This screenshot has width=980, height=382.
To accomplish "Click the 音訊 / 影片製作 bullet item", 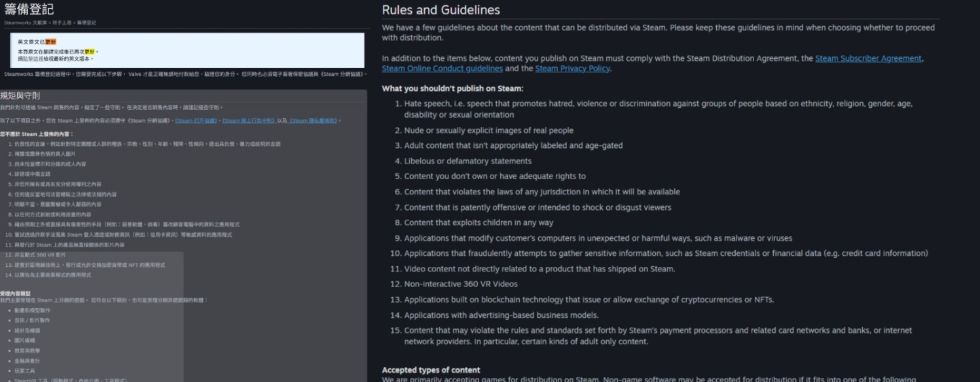I will coord(32,321).
